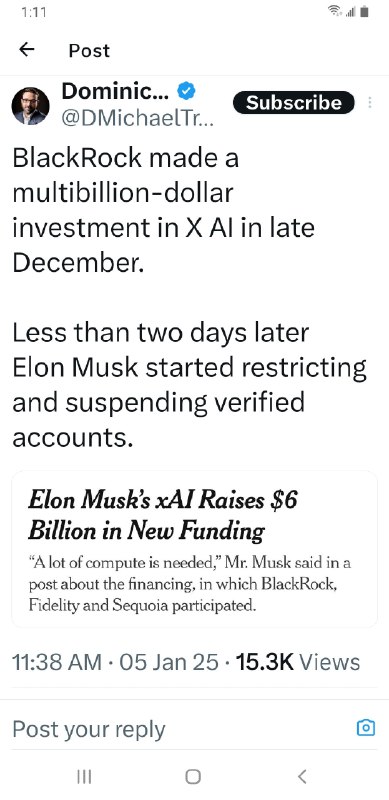Tap the Android back chevron icon
The width and height of the screenshot is (389, 800).
pos(302,777)
